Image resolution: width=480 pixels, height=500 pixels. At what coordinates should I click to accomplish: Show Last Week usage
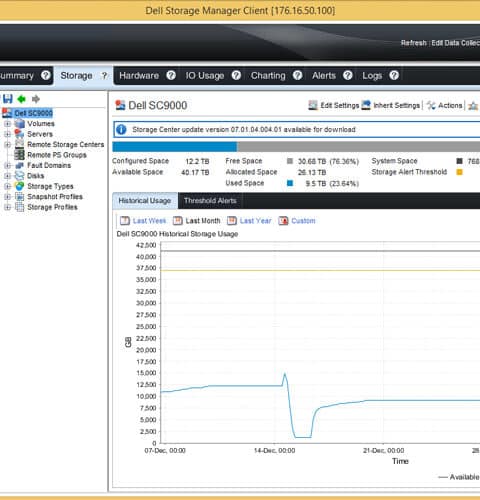click(143, 221)
